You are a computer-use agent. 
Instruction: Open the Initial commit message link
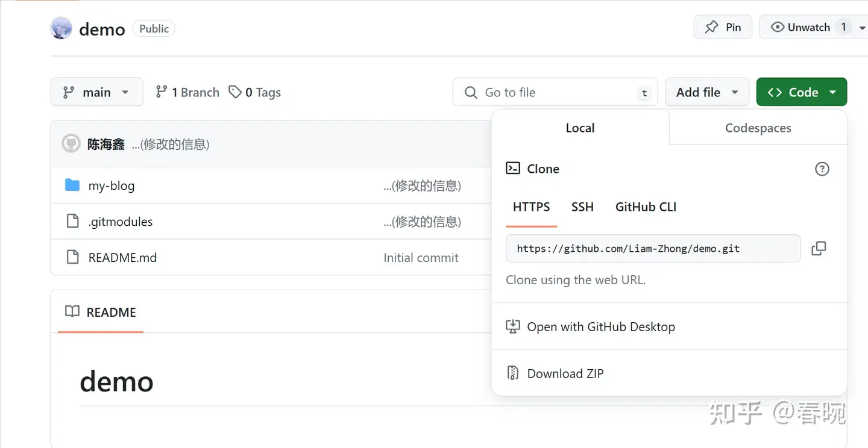421,258
